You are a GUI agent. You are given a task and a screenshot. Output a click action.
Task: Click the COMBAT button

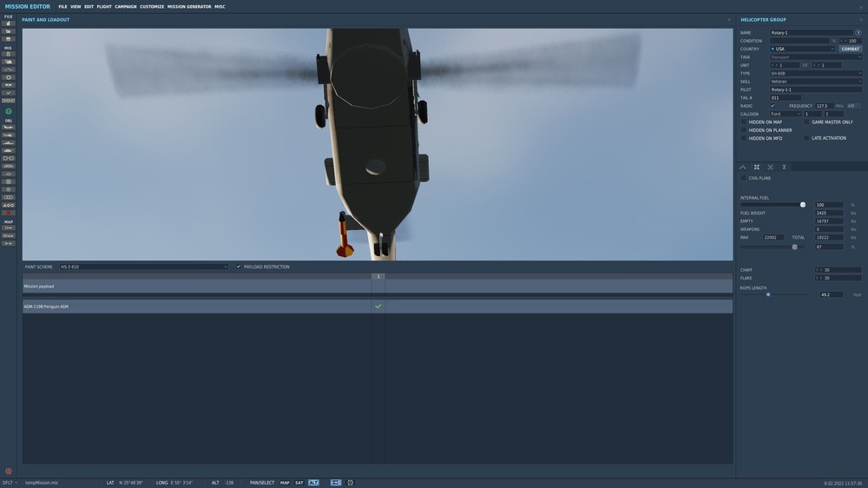[x=851, y=49]
